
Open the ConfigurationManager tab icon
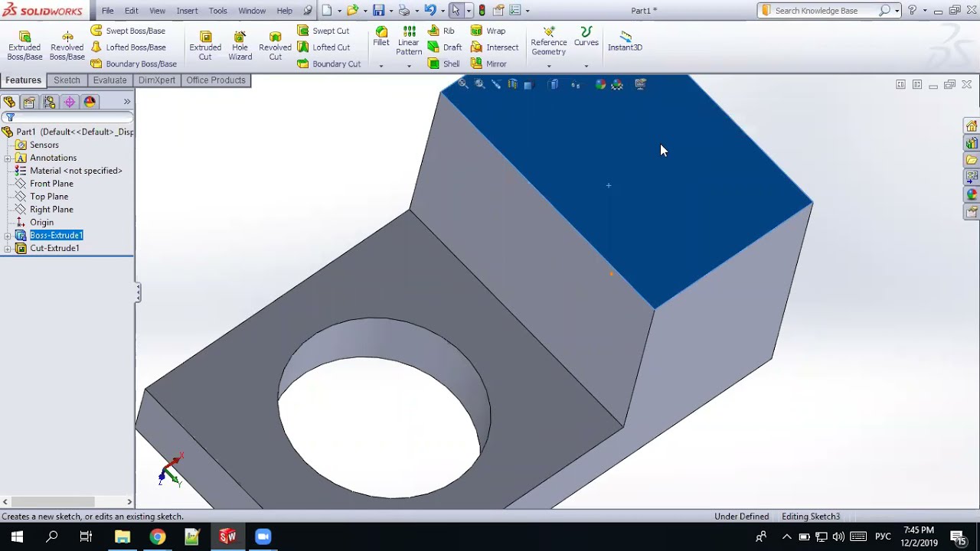(x=50, y=102)
